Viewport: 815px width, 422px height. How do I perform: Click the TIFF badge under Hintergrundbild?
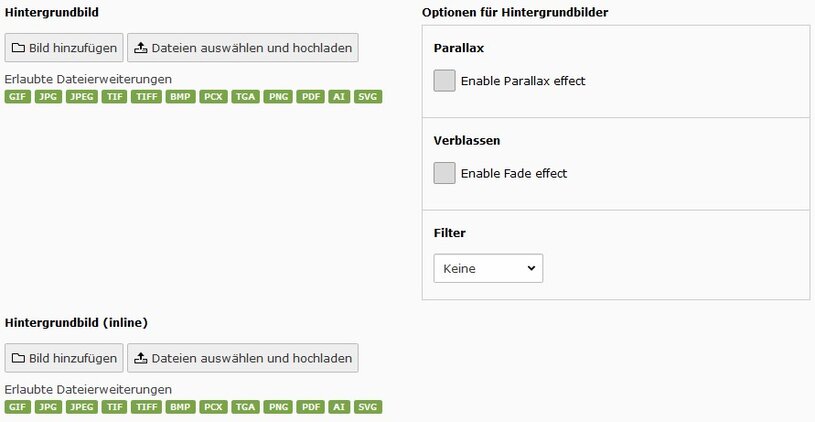tap(146, 97)
